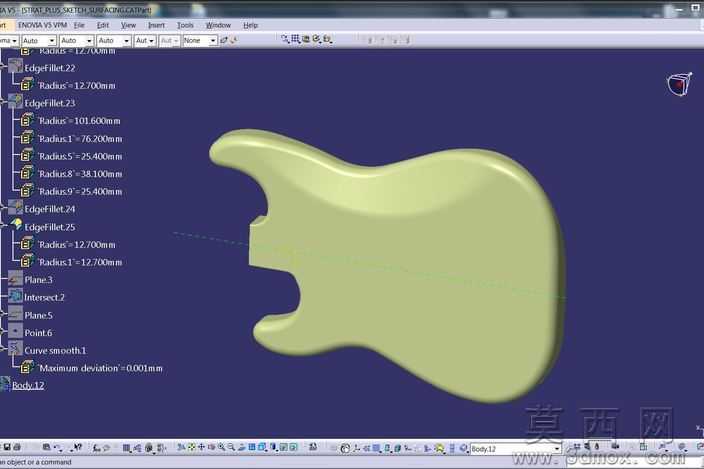Click the Maximum deviation=0.001mm parameter
This screenshot has width=704, height=469.
coord(101,368)
